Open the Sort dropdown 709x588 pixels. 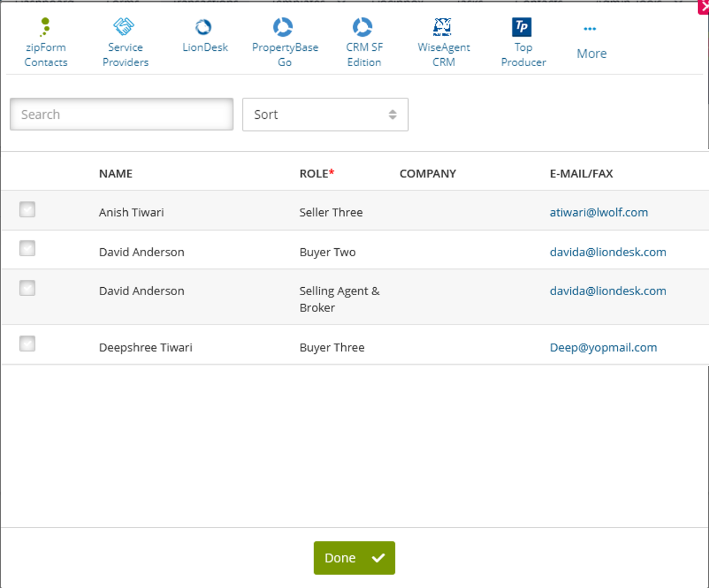[x=325, y=114]
